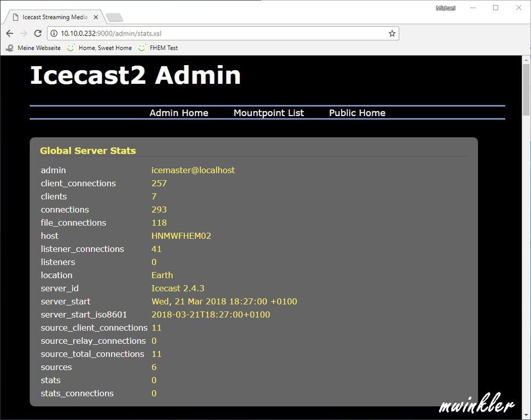This screenshot has width=531, height=420.
Task: Click the client_connections value 257
Action: (x=159, y=183)
